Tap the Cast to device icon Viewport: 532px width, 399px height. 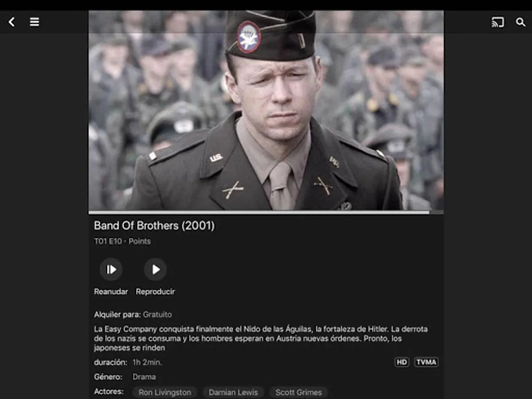tap(498, 22)
